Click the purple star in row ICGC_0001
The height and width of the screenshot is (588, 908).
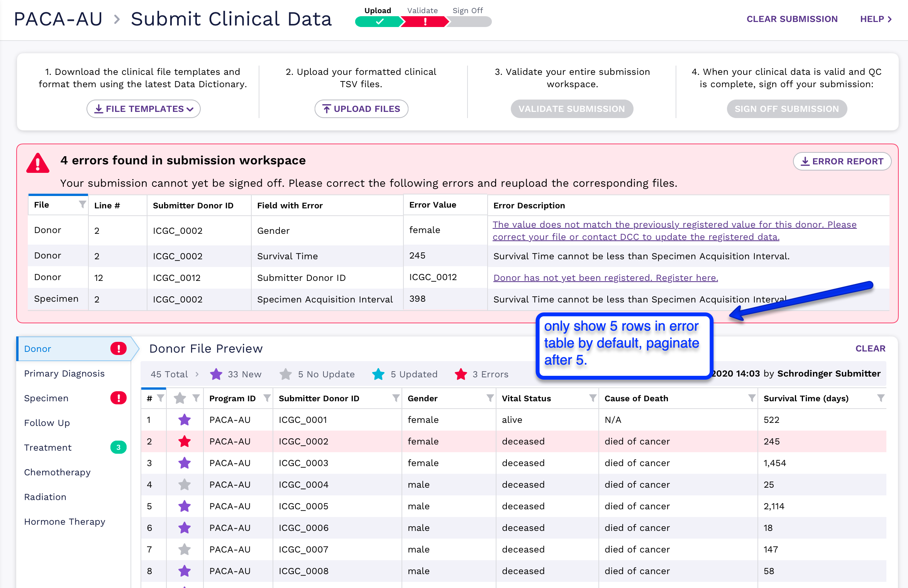pos(185,419)
